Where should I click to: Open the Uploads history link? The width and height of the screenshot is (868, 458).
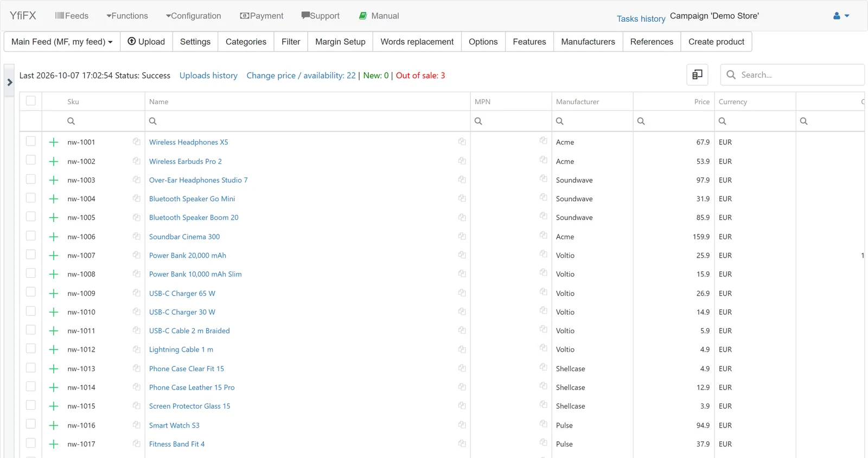pyautogui.click(x=208, y=75)
